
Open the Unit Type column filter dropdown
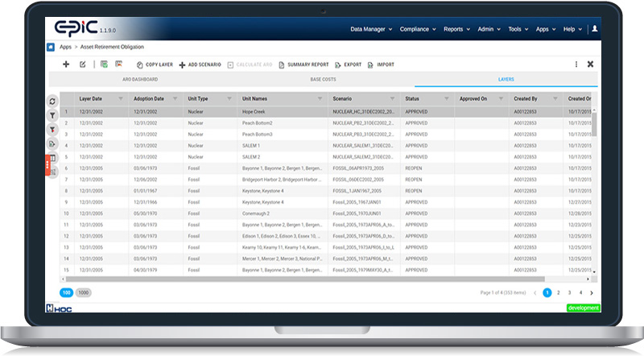coord(229,98)
